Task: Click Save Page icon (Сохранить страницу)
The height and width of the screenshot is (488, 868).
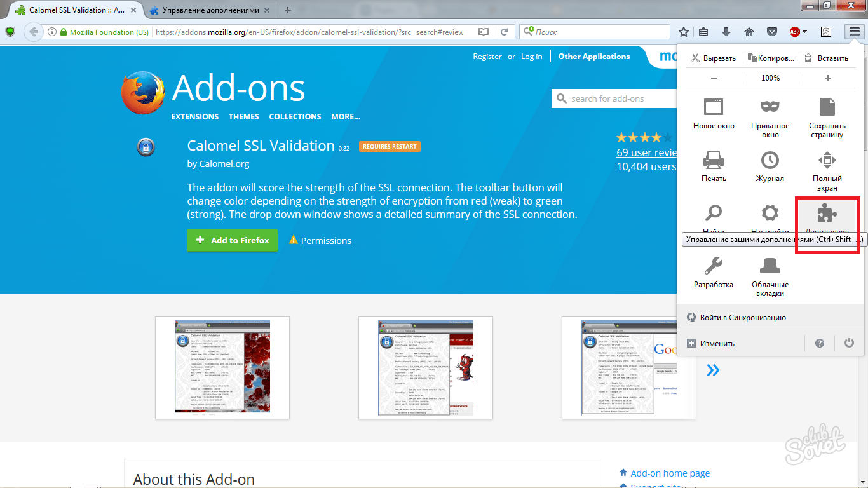Action: (827, 107)
